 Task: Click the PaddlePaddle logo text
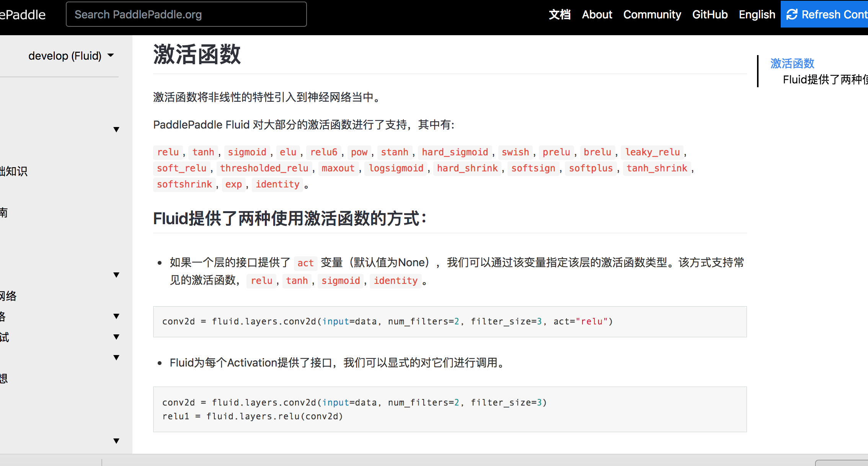coord(23,15)
